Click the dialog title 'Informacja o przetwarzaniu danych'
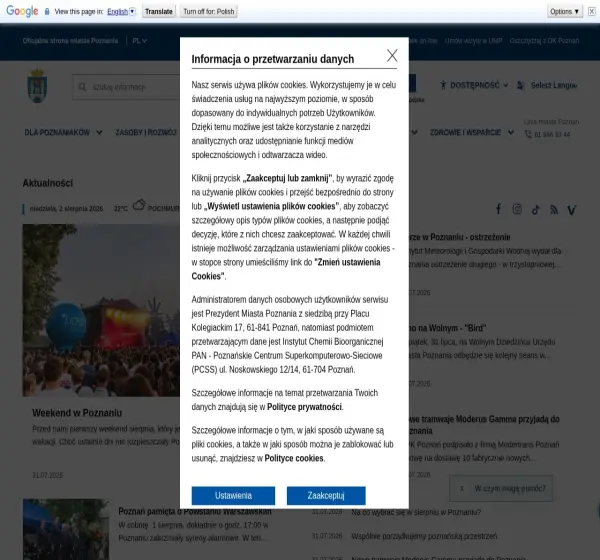The height and width of the screenshot is (560, 600). point(273,59)
